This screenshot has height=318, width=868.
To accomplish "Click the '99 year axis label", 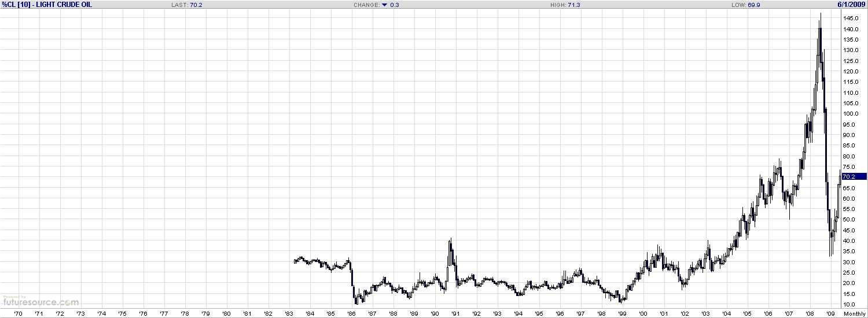I will click(x=622, y=313).
